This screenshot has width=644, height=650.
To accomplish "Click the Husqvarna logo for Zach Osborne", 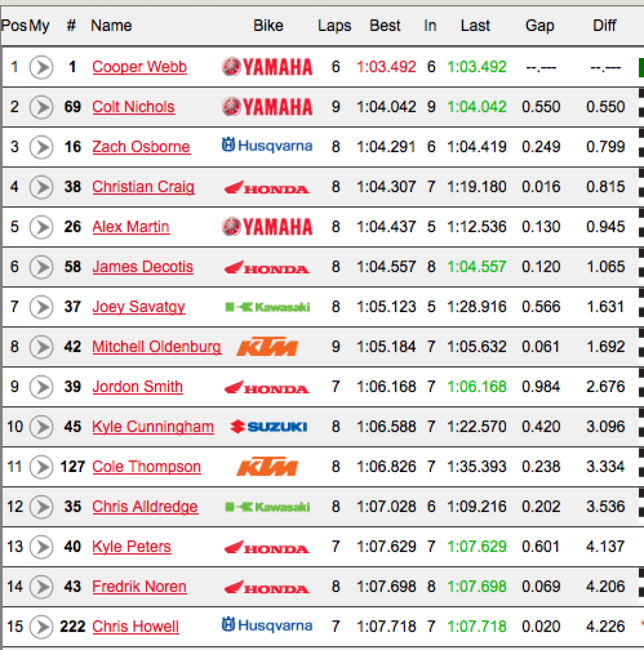I will point(267,145).
